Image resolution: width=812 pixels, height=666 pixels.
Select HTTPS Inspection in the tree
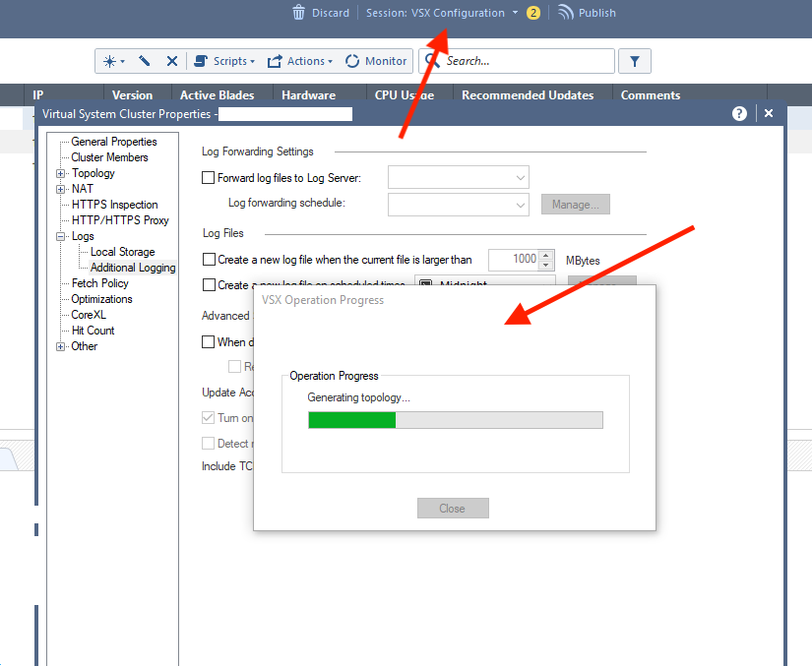114,205
